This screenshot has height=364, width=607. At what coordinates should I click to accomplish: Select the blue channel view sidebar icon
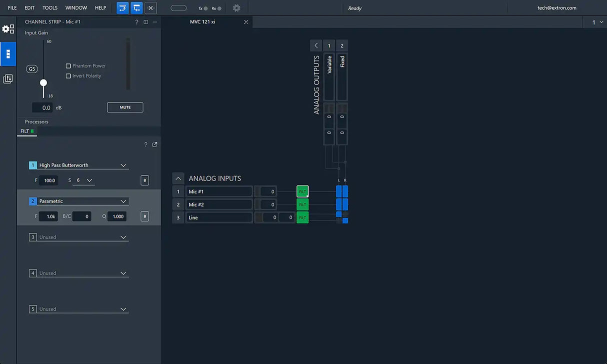[x=8, y=54]
